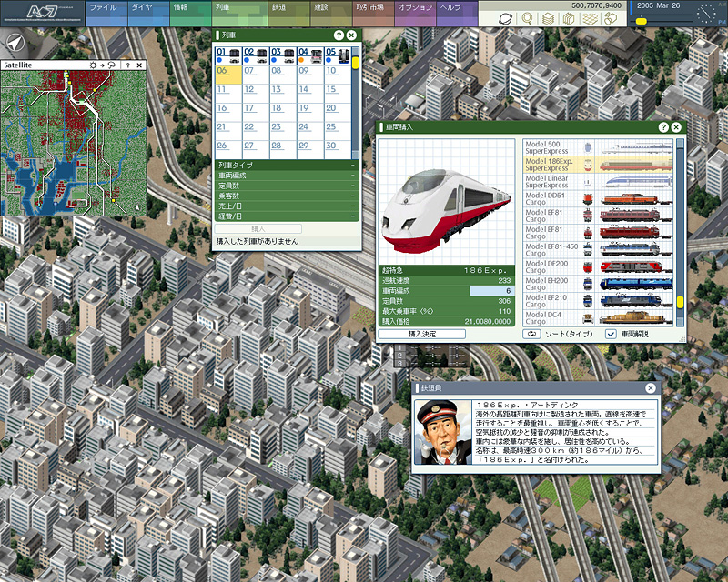The width and height of the screenshot is (728, 582).
Task: Click the speech balloon icon in Satellite panel
Action: coord(111,65)
